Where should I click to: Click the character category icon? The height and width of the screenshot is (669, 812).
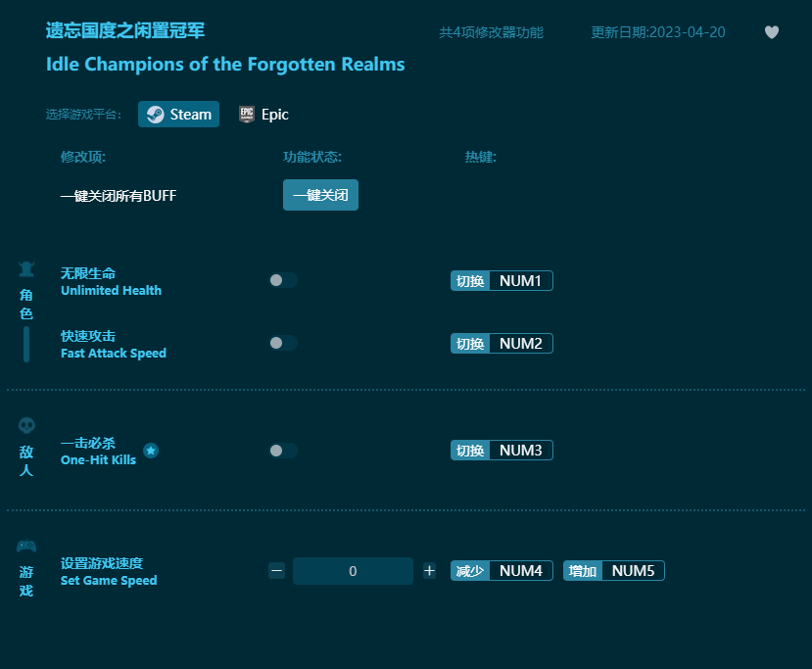click(x=26, y=269)
